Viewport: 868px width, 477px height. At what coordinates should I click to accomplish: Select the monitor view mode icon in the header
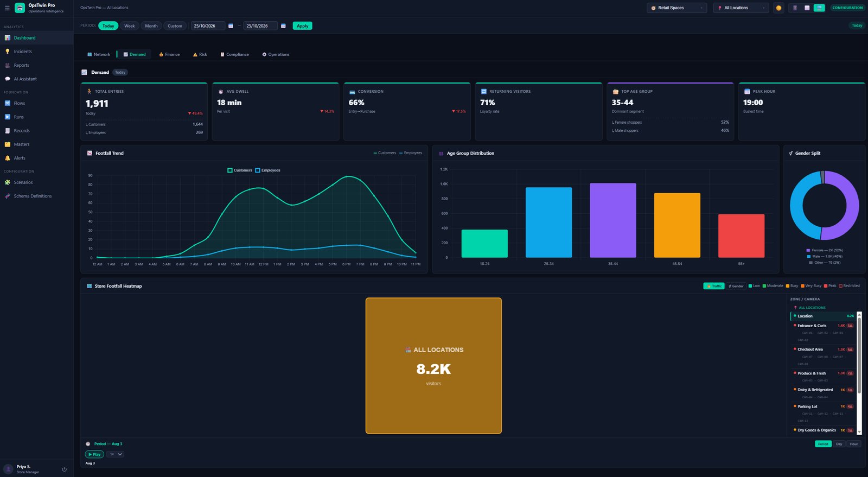tap(819, 8)
